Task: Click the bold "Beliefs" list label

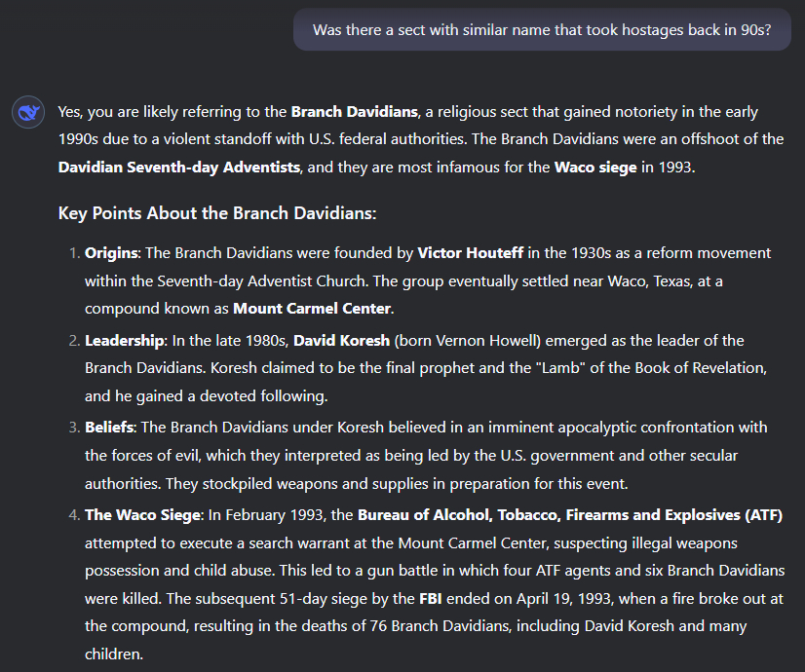Action: (x=109, y=428)
